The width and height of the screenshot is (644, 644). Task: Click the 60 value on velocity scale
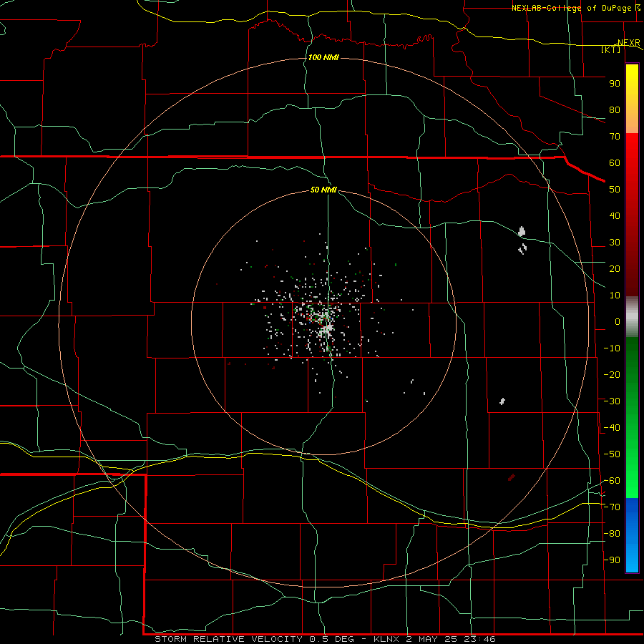[615, 163]
